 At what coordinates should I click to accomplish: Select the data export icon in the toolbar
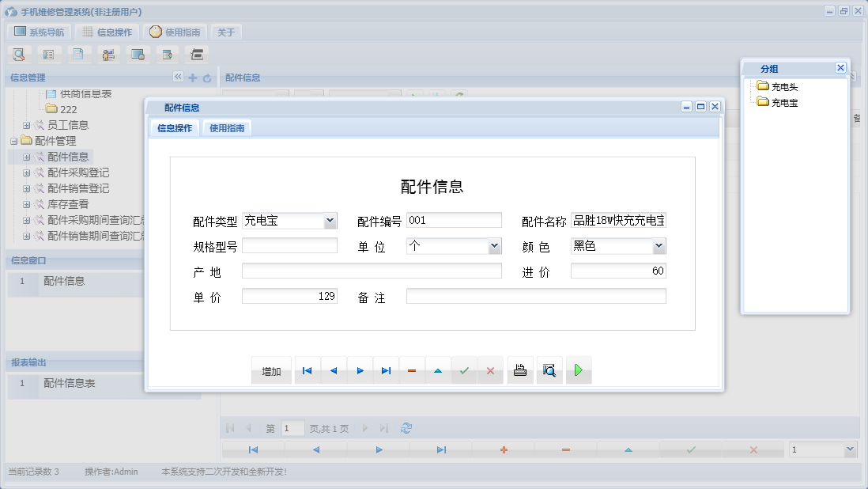(168, 54)
